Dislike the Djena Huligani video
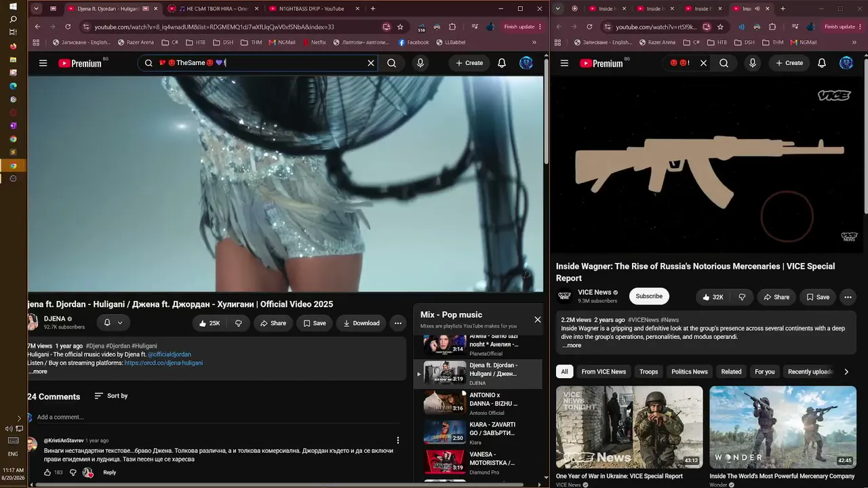 click(x=239, y=323)
